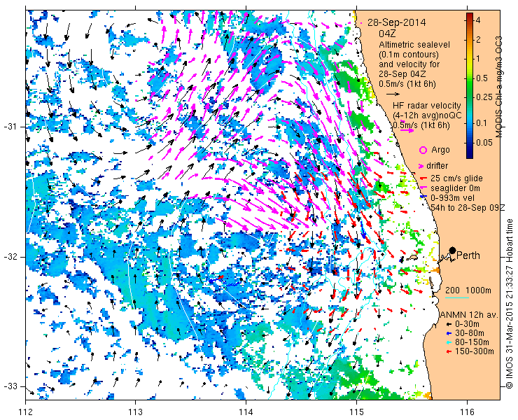Click the Argo legend label
Viewport: 518px width, 420px height.
coord(440,150)
